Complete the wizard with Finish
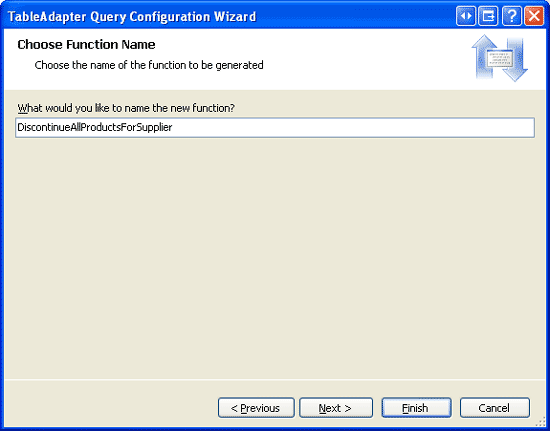 (416, 408)
